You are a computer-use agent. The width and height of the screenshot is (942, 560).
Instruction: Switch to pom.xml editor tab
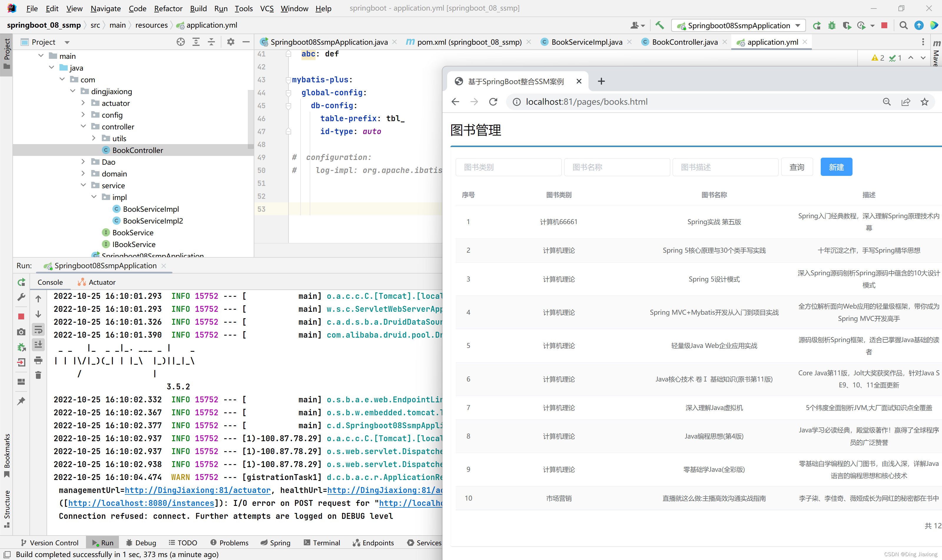(x=469, y=42)
